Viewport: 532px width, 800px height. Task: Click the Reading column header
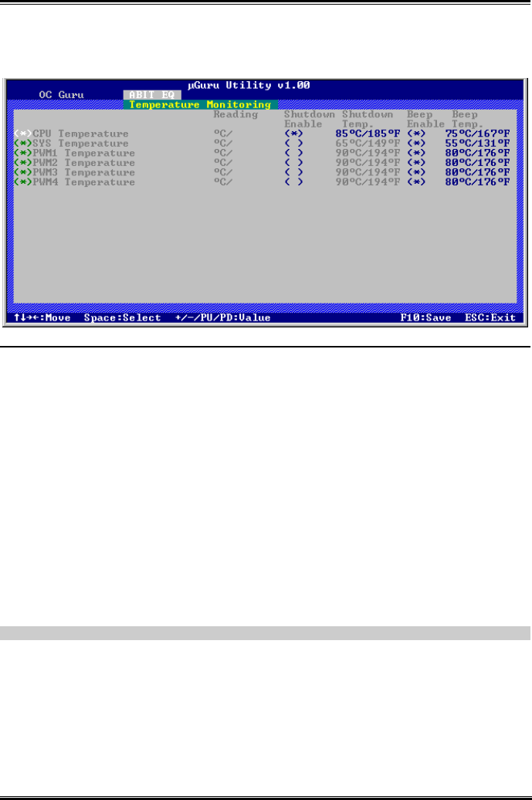[x=236, y=115]
